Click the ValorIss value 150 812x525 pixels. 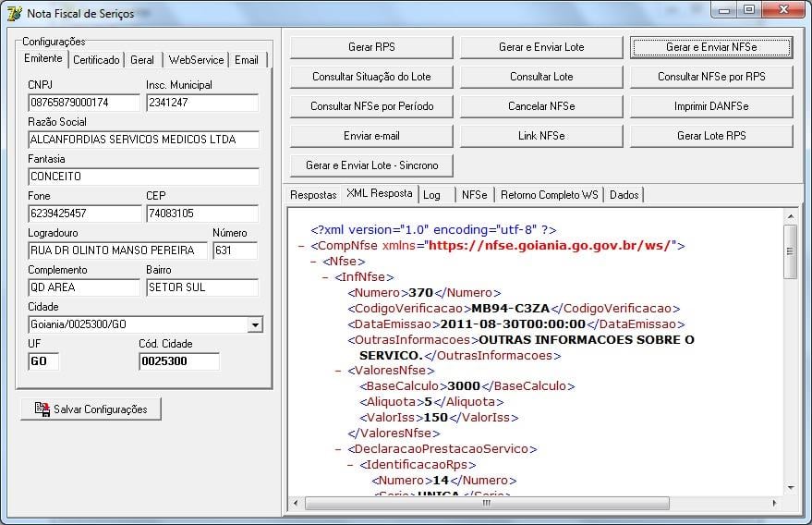point(435,418)
